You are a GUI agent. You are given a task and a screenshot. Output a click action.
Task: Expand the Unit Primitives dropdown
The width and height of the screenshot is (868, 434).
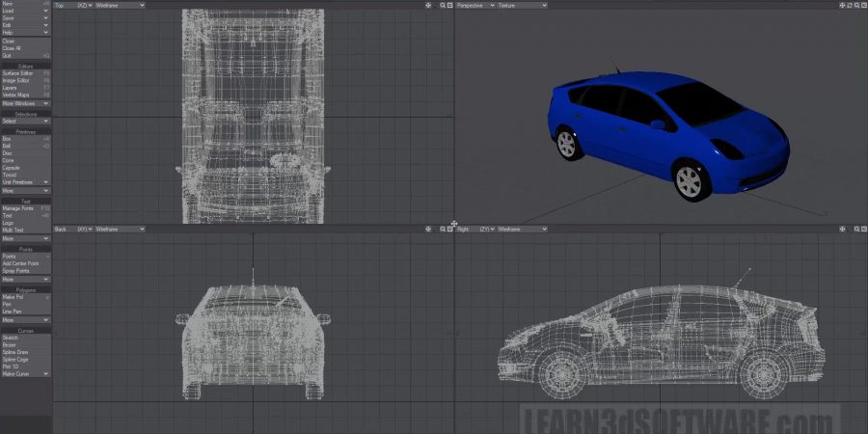click(25, 182)
